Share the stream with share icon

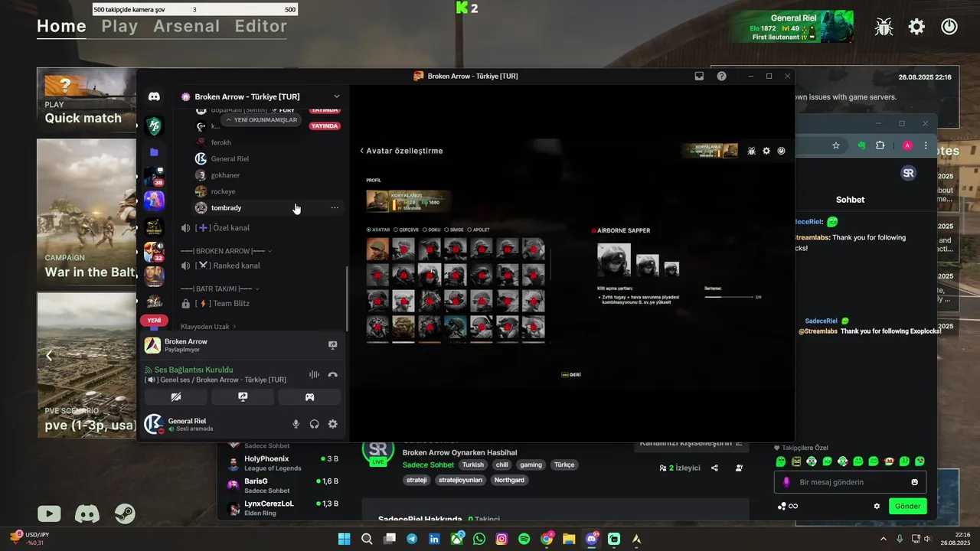click(714, 468)
